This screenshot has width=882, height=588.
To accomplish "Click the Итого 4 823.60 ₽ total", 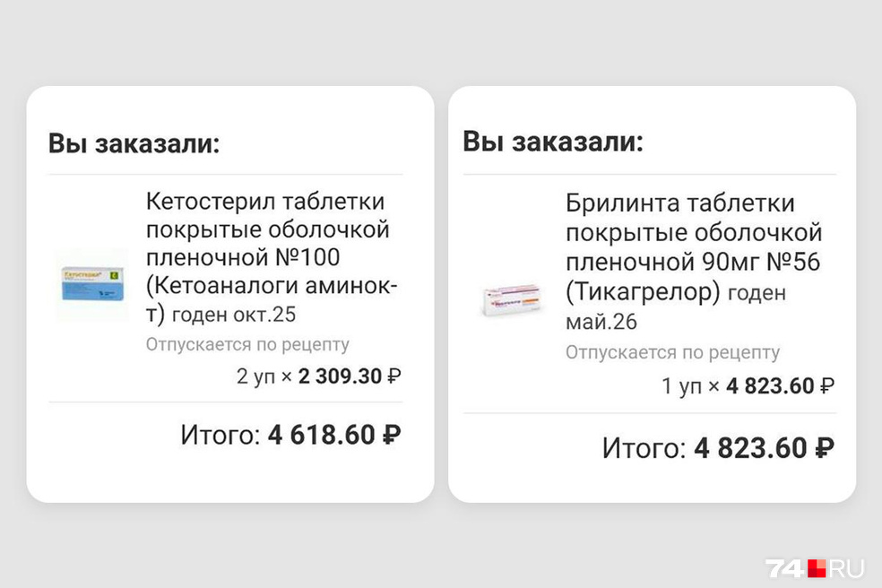I will coord(717,448).
